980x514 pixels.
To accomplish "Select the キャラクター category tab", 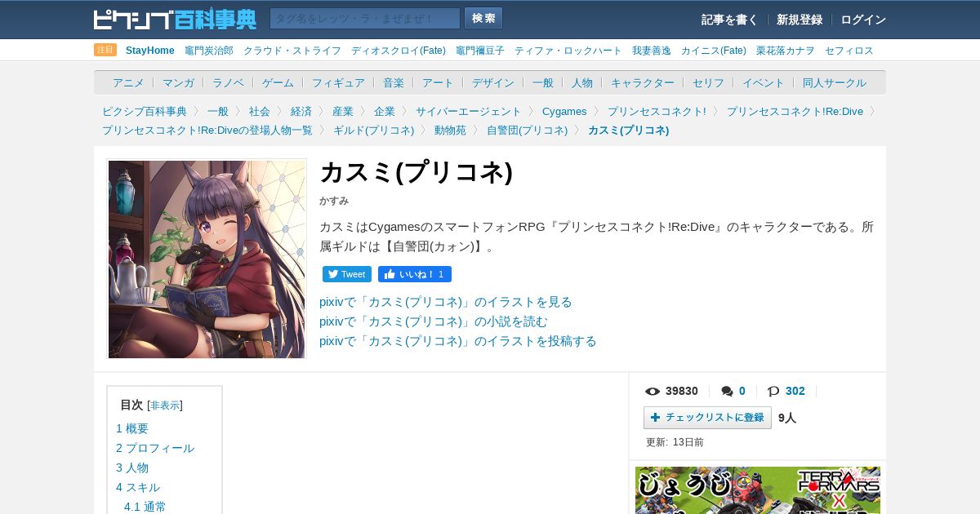I will (x=643, y=83).
